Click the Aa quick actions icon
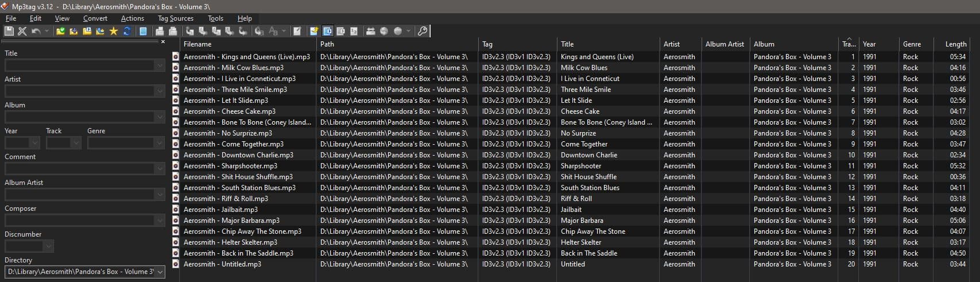Screen dimensions: 980x282 (x=273, y=31)
